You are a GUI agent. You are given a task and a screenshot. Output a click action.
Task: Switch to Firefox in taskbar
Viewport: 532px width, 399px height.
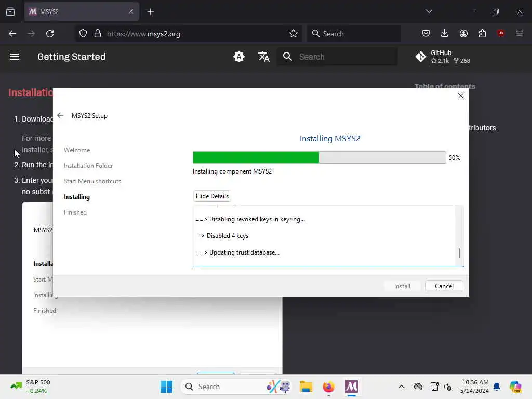point(328,387)
